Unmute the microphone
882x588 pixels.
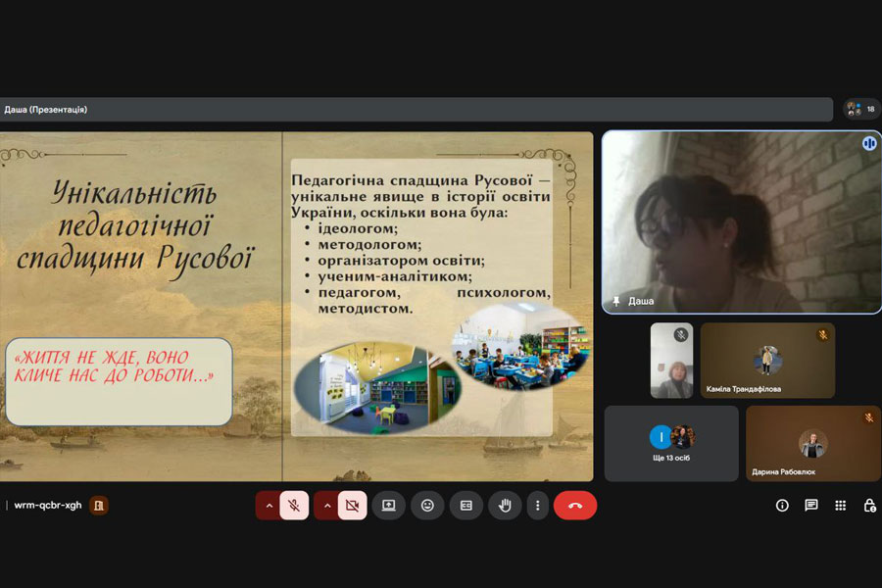294,506
